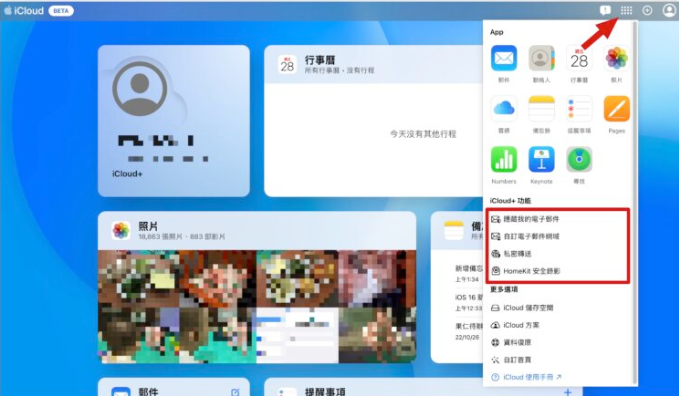Click the 今天沒有其他行程 calendar message
The image size is (679, 396).
pos(423,134)
